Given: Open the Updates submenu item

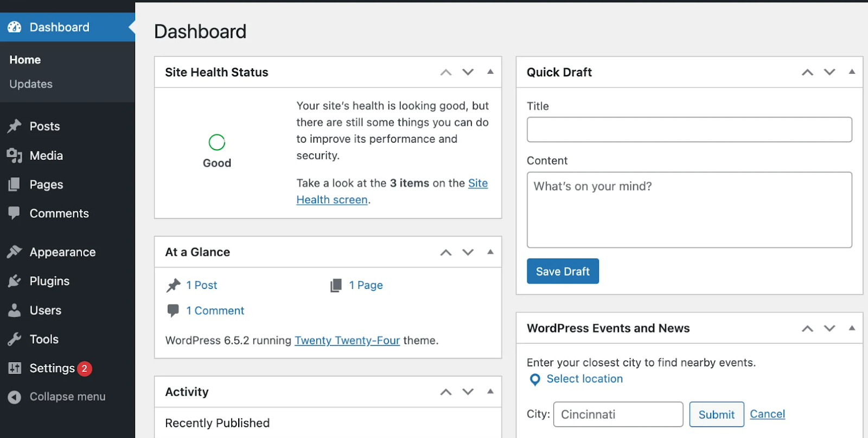Looking at the screenshot, I should (x=31, y=84).
